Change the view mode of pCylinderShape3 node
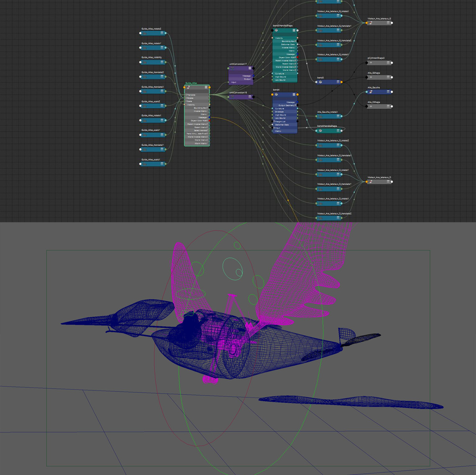This screenshot has width=476, height=475. pyautogui.click(x=388, y=63)
